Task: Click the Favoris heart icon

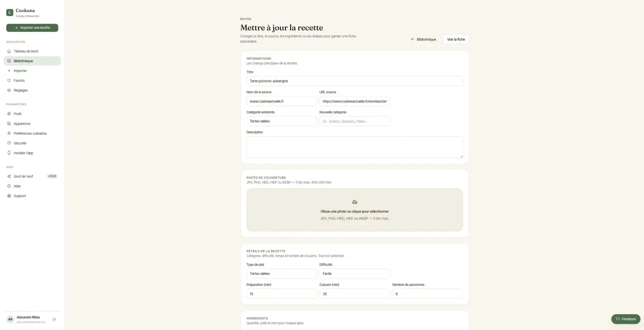Action: 9,81
